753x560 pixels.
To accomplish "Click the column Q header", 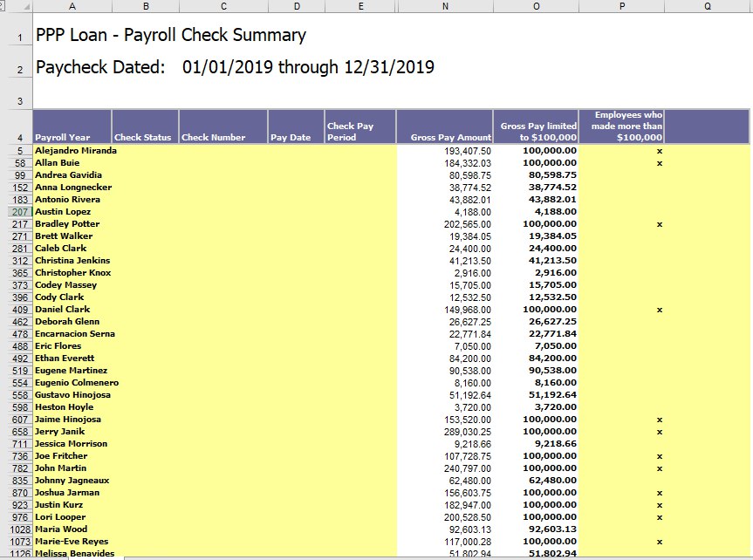I will [x=707, y=6].
